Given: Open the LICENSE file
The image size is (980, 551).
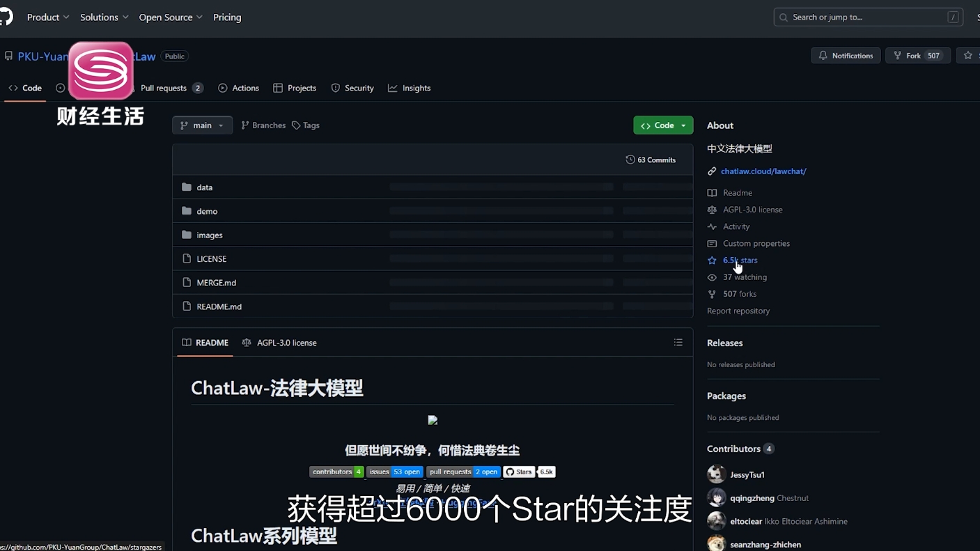Looking at the screenshot, I should point(212,259).
